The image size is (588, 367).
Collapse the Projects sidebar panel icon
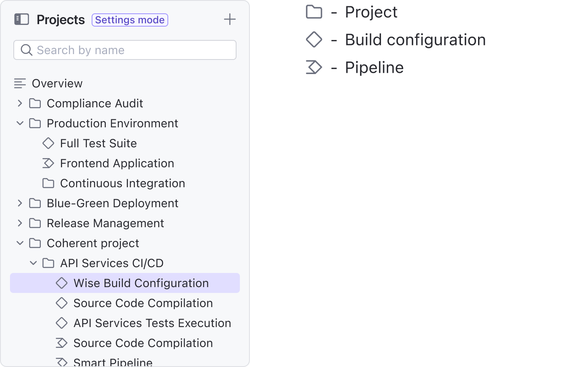point(22,19)
